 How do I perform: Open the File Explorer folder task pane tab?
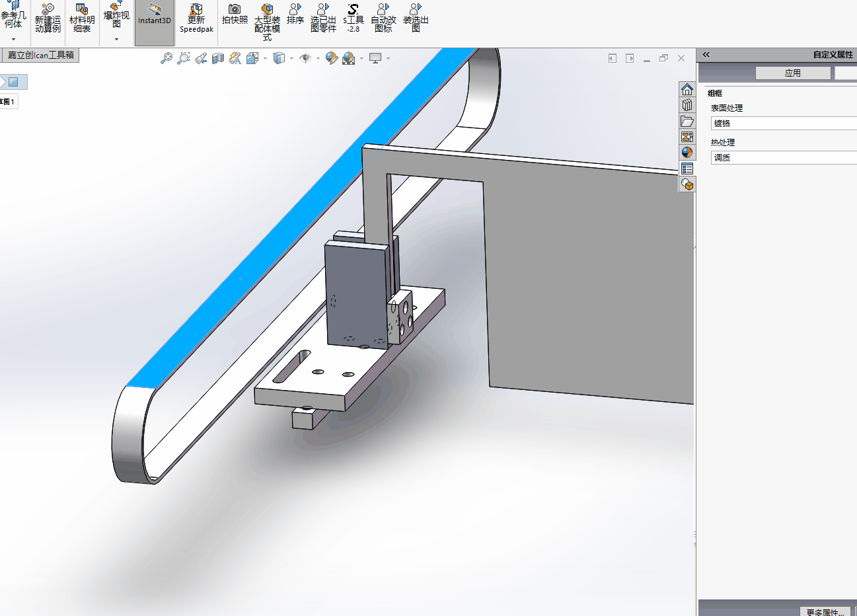click(x=687, y=121)
